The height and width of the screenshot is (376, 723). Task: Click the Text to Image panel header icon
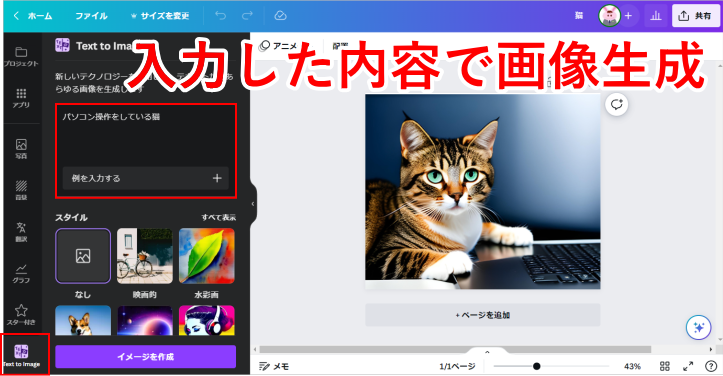tap(62, 45)
